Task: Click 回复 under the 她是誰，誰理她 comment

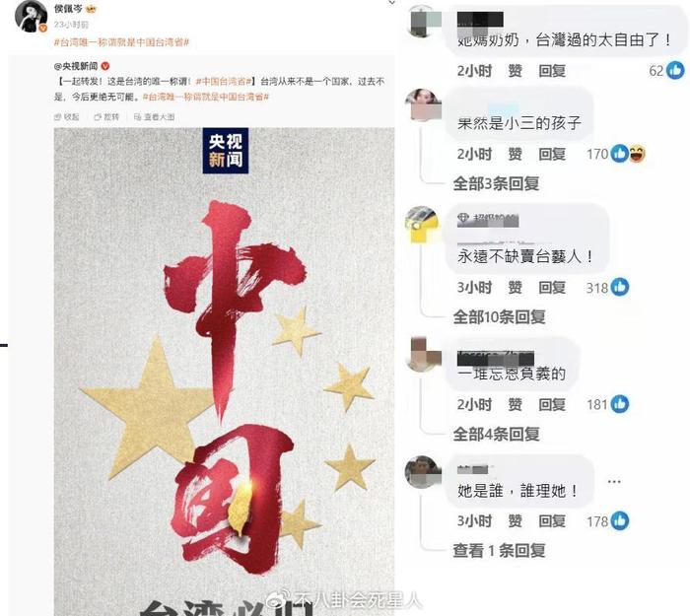Action: pos(552,521)
